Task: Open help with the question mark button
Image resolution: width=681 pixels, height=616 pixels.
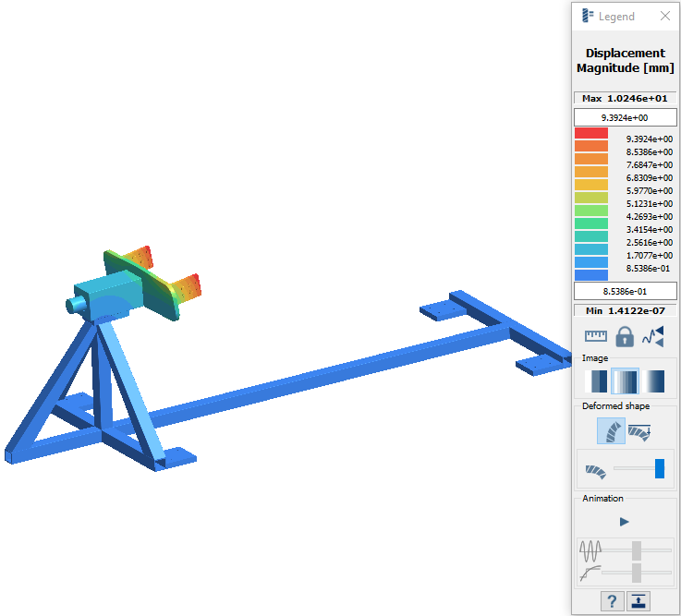Action: click(x=611, y=601)
